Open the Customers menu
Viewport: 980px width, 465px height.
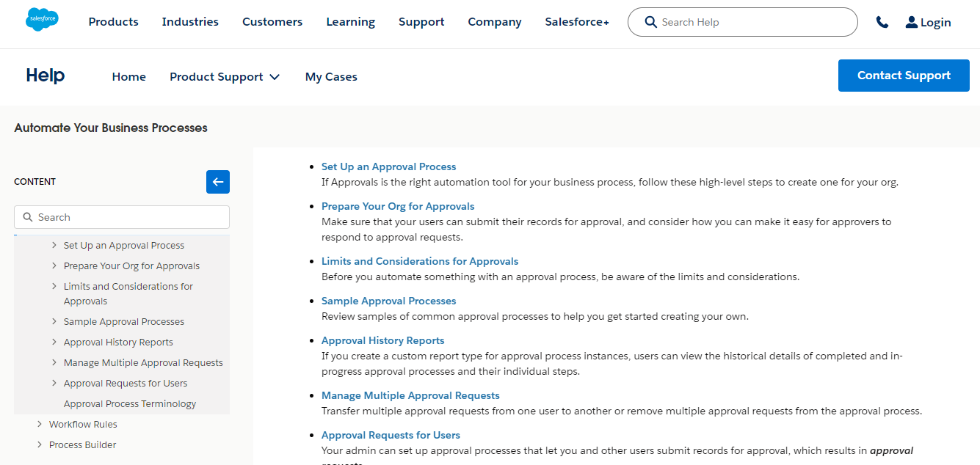272,22
